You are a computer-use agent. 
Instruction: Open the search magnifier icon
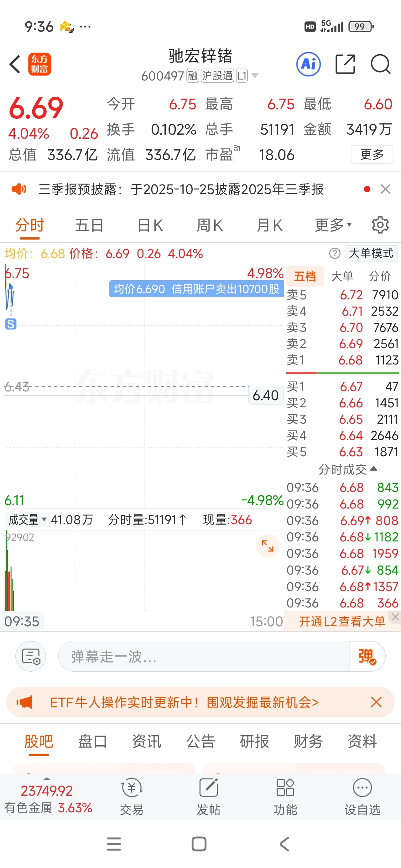coord(381,64)
